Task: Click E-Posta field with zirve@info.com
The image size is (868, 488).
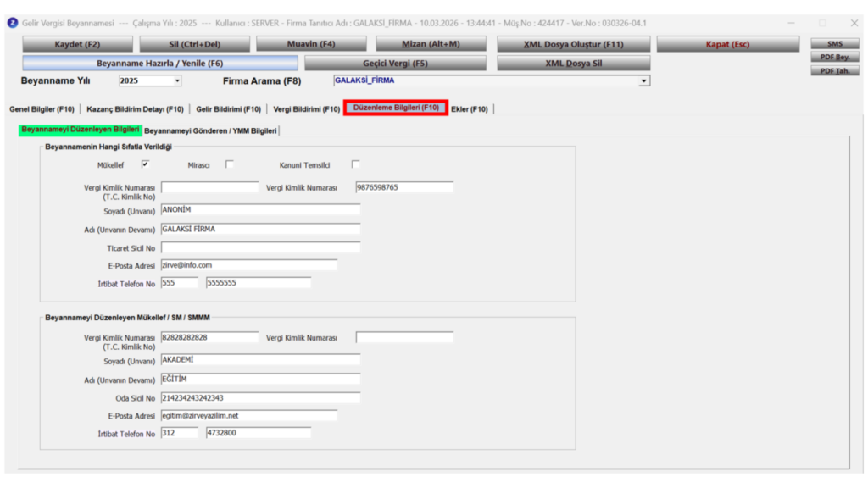Action: pos(249,265)
